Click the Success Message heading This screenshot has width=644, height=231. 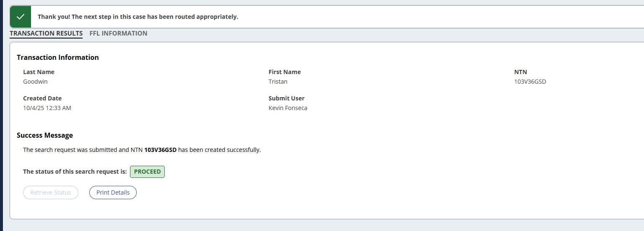[45, 135]
